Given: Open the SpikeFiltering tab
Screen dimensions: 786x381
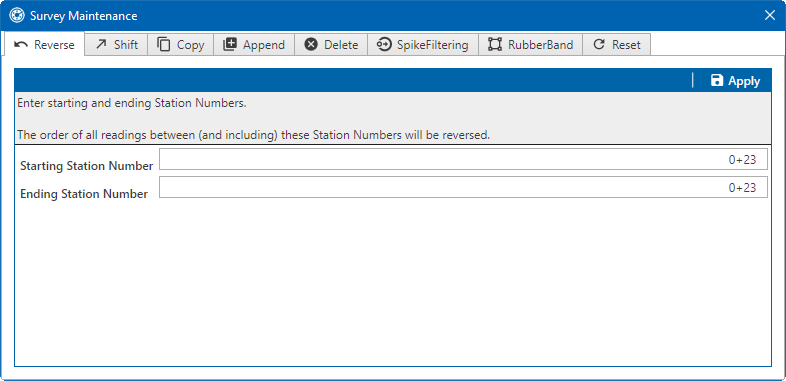Looking at the screenshot, I should coord(423,45).
